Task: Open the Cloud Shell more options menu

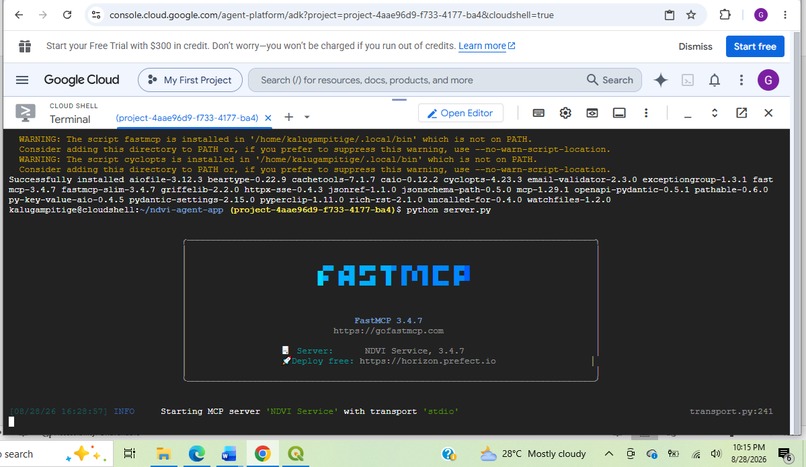Action: (x=646, y=113)
